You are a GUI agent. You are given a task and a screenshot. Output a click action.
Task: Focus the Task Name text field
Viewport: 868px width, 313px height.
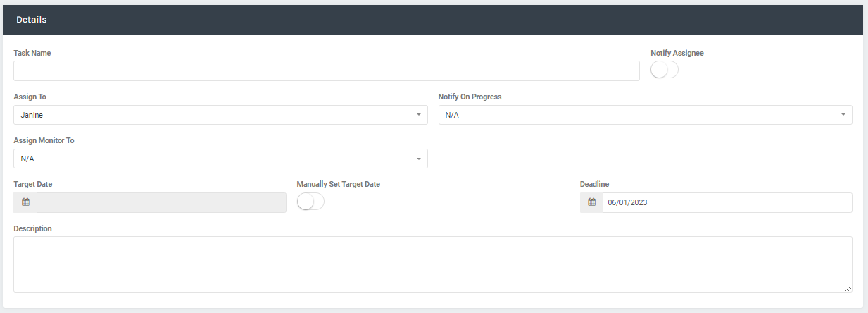click(x=327, y=70)
